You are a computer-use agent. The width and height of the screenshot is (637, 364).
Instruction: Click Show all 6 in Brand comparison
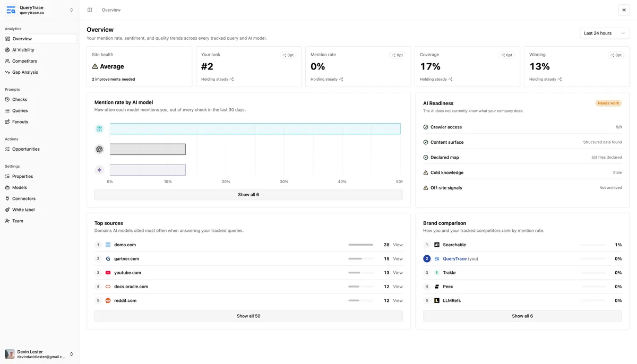point(522,316)
